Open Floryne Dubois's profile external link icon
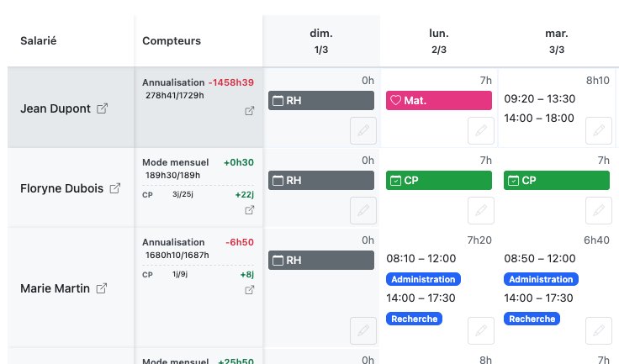The image size is (619, 364). (x=115, y=189)
